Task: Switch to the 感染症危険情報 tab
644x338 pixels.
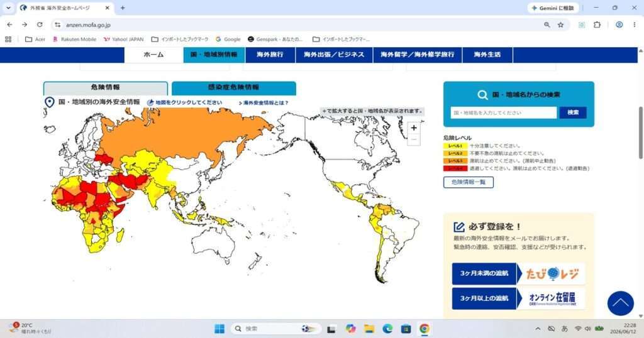Action: (234, 88)
